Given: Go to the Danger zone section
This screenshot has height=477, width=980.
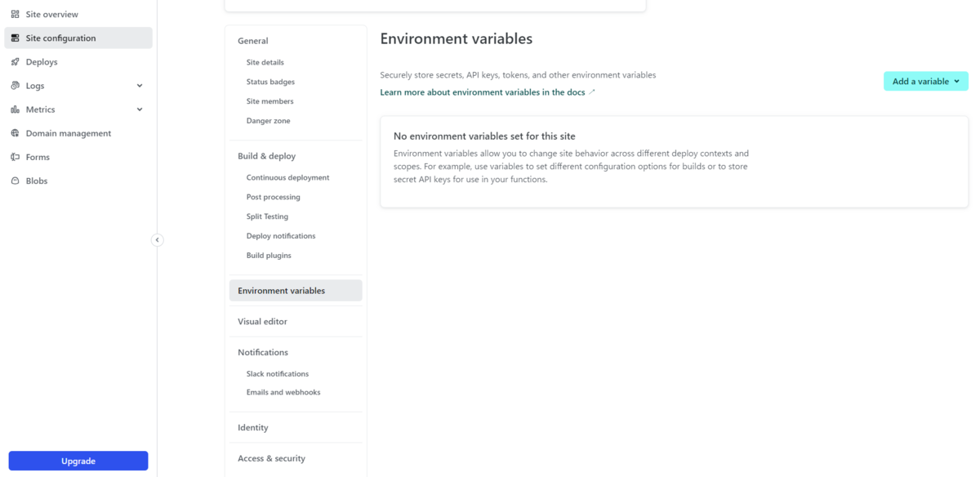Looking at the screenshot, I should 268,121.
